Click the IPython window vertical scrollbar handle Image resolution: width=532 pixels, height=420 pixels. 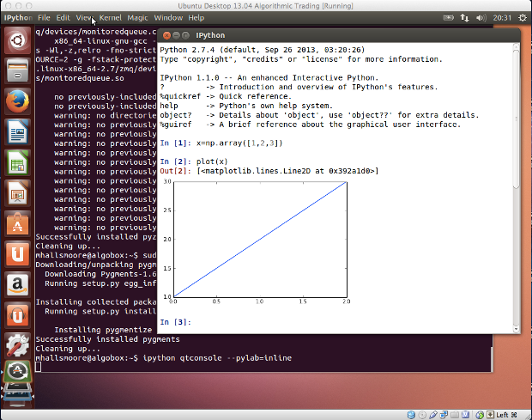[x=516, y=119]
